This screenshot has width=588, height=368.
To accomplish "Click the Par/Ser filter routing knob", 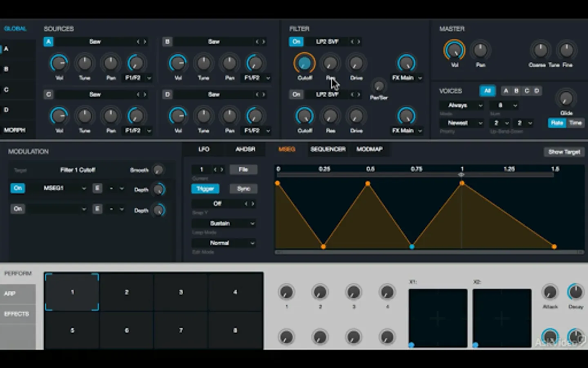I will coord(379,86).
